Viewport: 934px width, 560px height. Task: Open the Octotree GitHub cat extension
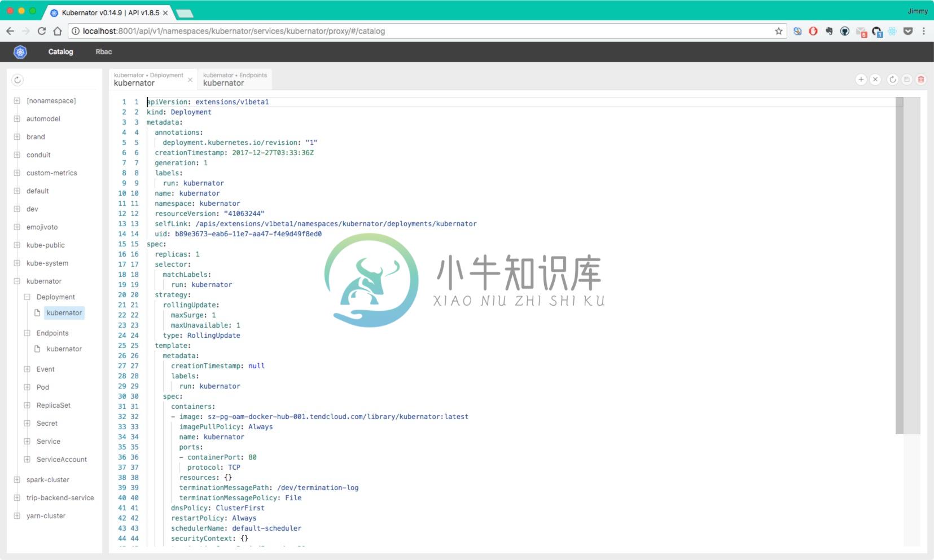coord(845,31)
